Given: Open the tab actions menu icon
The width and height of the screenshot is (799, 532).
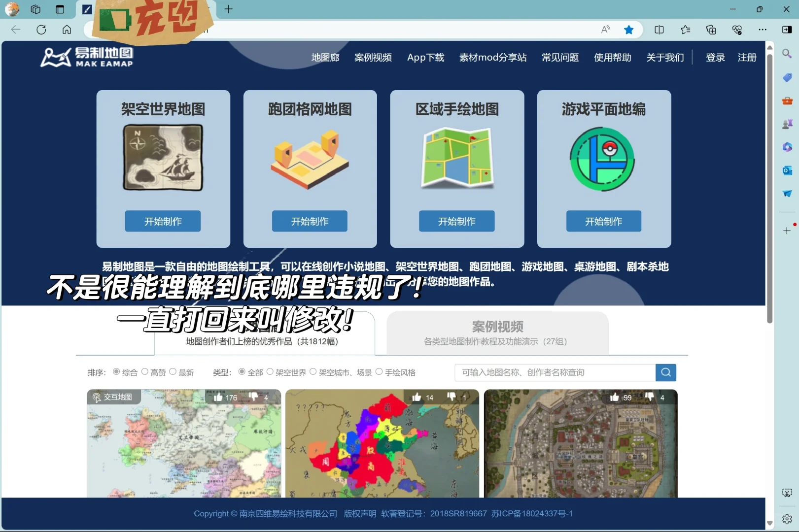Looking at the screenshot, I should [60, 9].
